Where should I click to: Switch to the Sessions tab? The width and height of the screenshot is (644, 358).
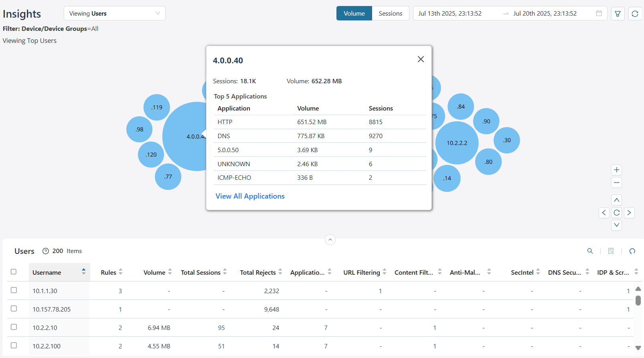click(x=390, y=14)
